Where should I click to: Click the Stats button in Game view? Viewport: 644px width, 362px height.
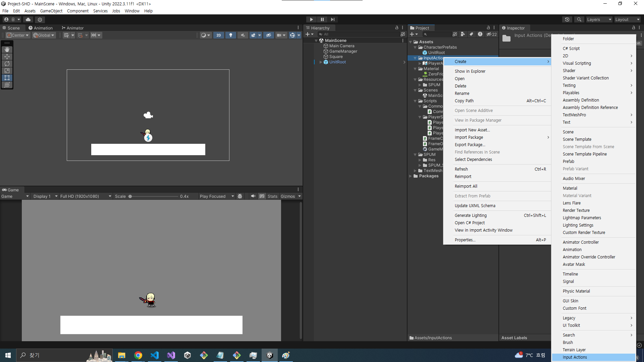[272, 196]
